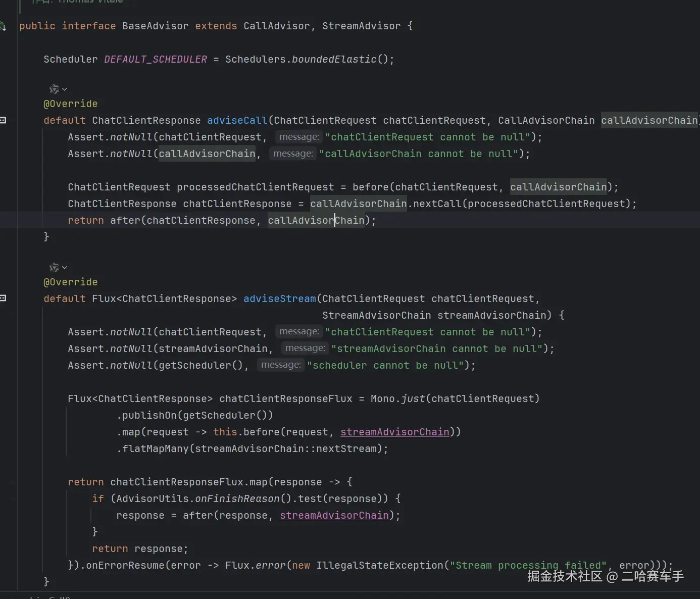The image size is (700, 599).
Task: Click the "callAdvisorChain cannot be null" string
Action: (419, 154)
